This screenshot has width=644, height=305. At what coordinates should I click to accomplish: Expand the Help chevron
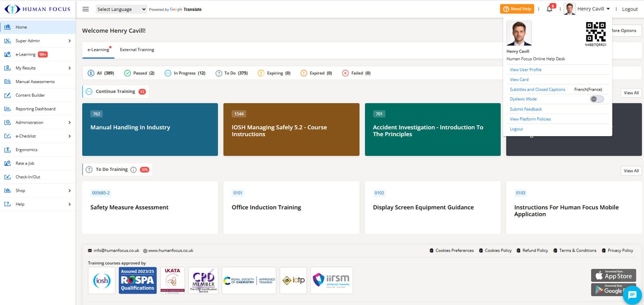(69, 204)
